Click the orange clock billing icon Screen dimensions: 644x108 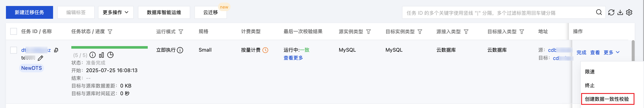coord(265,50)
